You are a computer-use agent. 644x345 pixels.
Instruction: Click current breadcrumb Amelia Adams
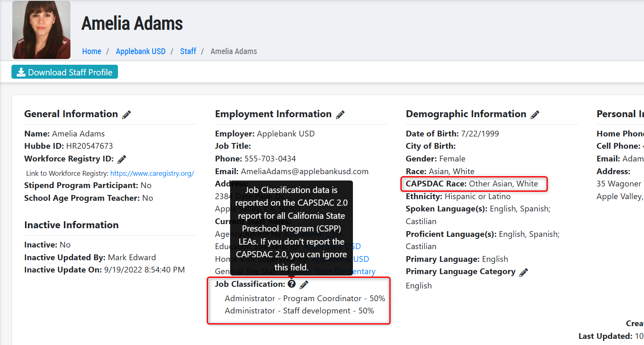point(234,51)
